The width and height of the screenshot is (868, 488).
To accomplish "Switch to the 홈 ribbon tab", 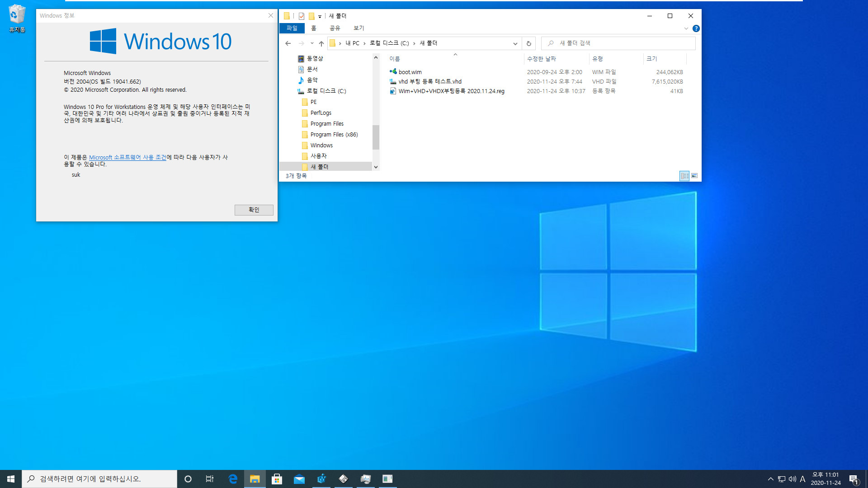I will pos(314,28).
